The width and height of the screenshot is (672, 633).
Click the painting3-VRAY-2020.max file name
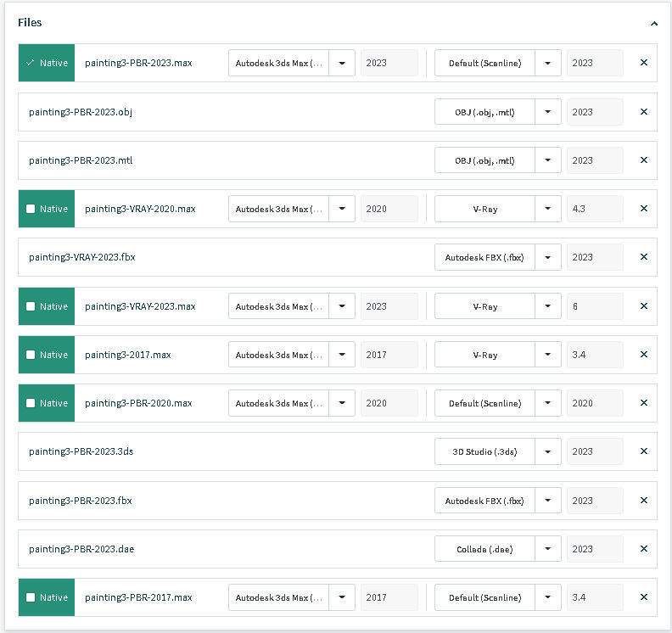pos(140,209)
